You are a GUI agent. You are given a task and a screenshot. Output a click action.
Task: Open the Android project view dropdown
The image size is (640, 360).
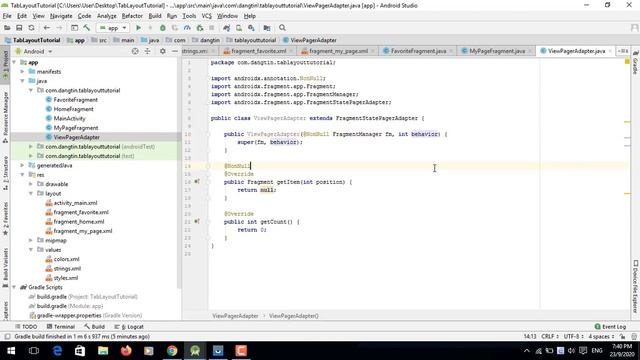point(34,51)
